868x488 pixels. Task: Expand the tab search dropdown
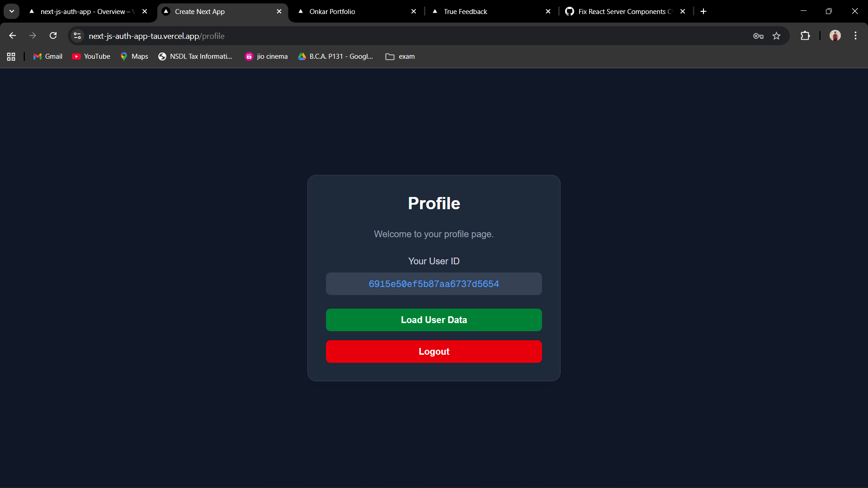point(12,11)
